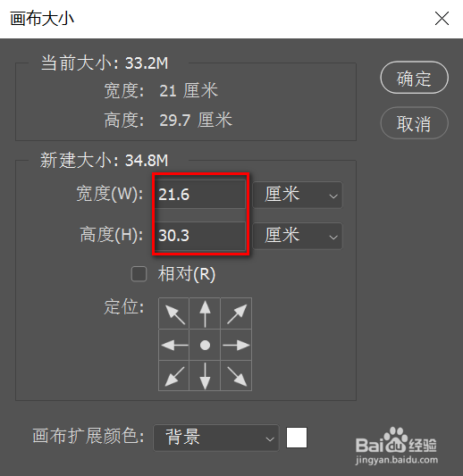Image resolution: width=463 pixels, height=476 pixels.
Task: Set anchor to middle-right arrow
Action: [x=236, y=345]
